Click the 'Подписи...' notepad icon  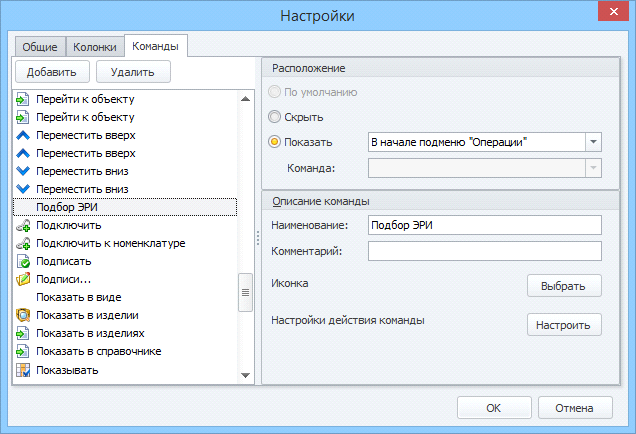tap(23, 279)
